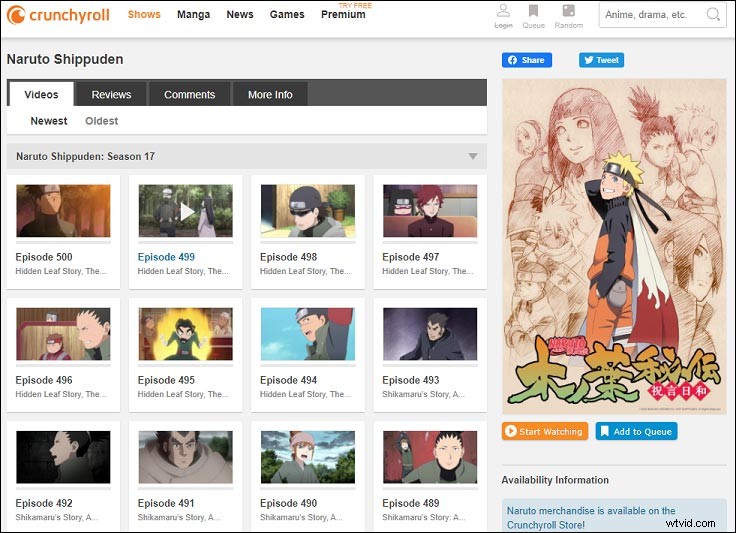Screen dimensions: 736x533
Task: Click the Episode 493 title text
Action: [x=411, y=380]
